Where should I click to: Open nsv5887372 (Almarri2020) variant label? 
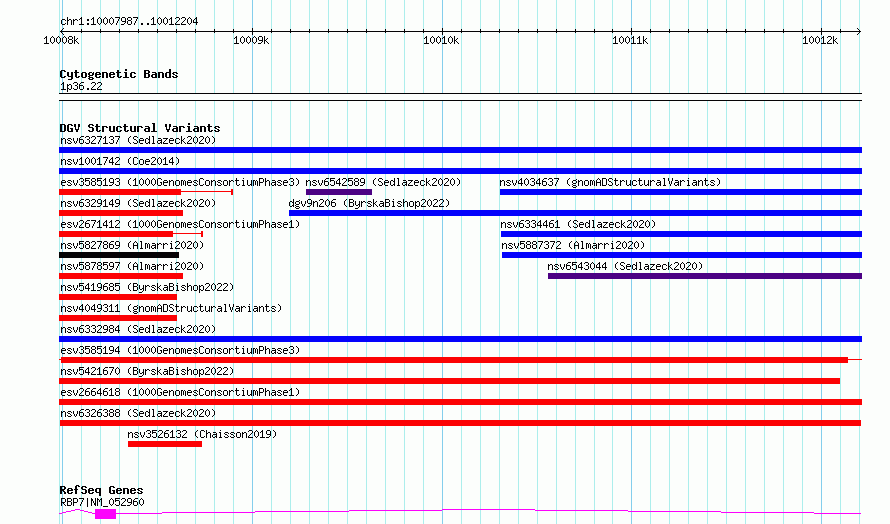(x=573, y=245)
